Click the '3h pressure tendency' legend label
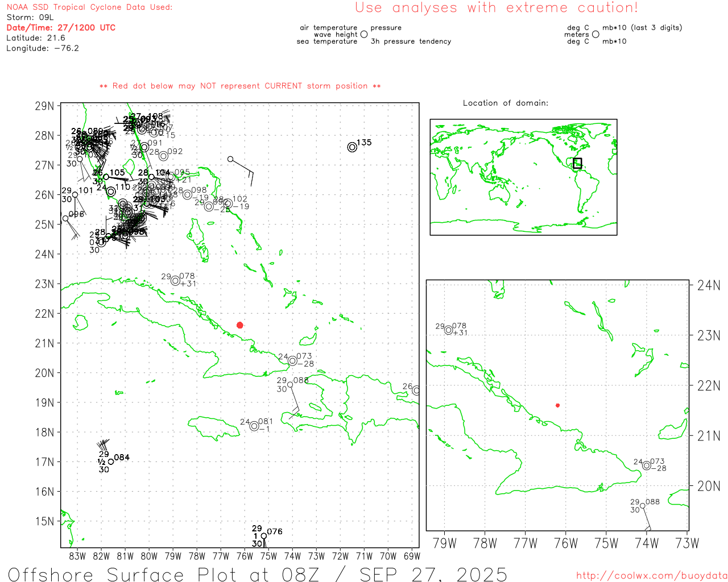The image size is (728, 582). pyautogui.click(x=411, y=41)
